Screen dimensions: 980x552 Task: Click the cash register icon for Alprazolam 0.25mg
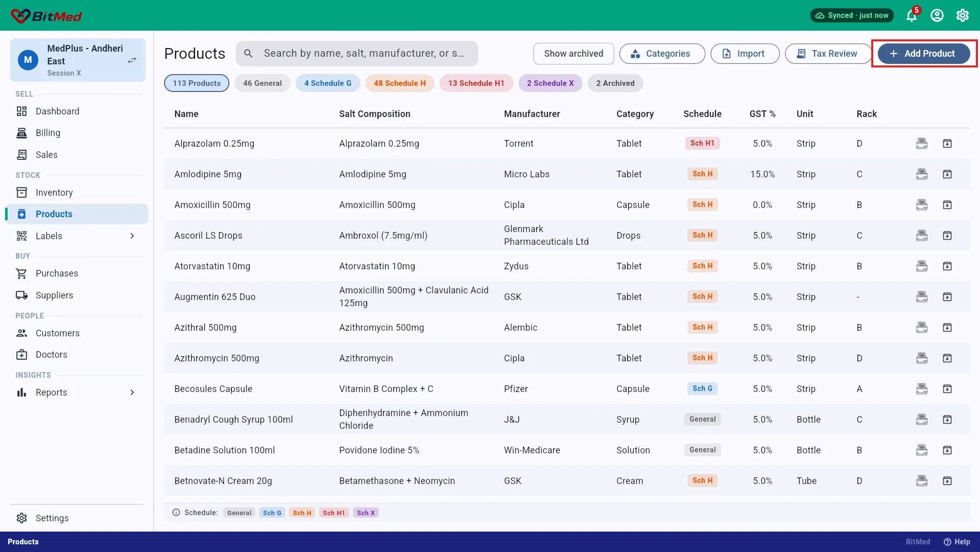pos(922,144)
